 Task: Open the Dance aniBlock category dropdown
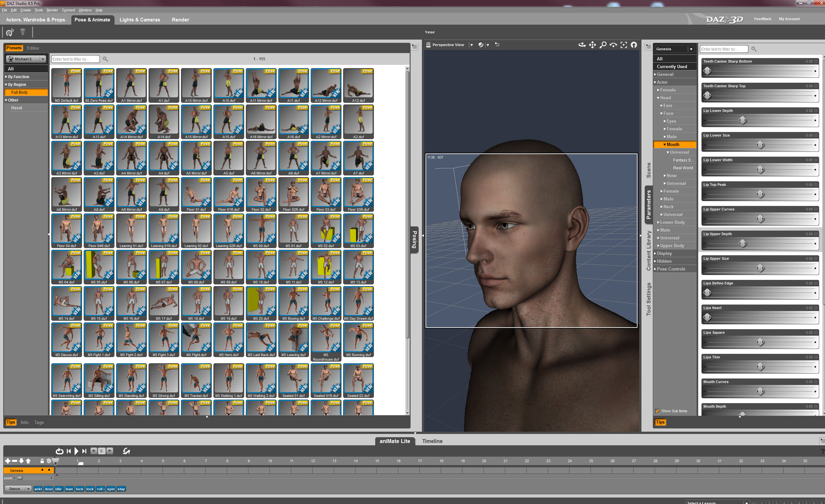coord(18,489)
